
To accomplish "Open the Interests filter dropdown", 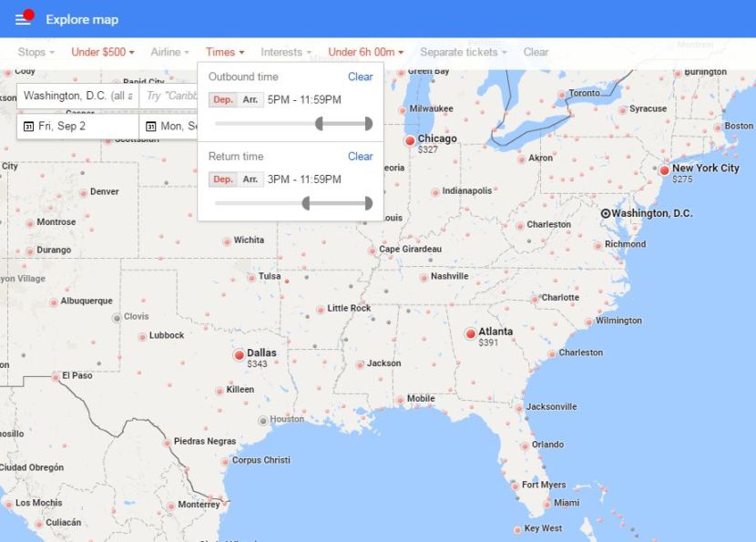I will [286, 52].
